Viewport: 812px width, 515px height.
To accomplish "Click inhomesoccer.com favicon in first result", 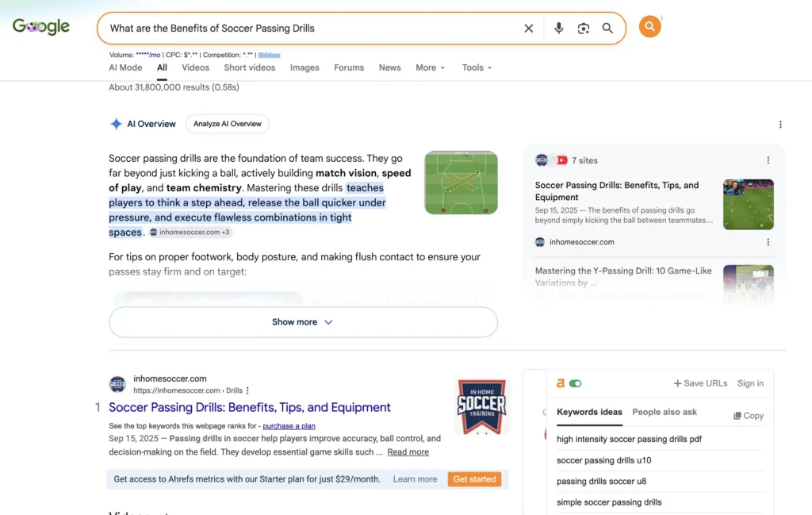I will [x=117, y=384].
